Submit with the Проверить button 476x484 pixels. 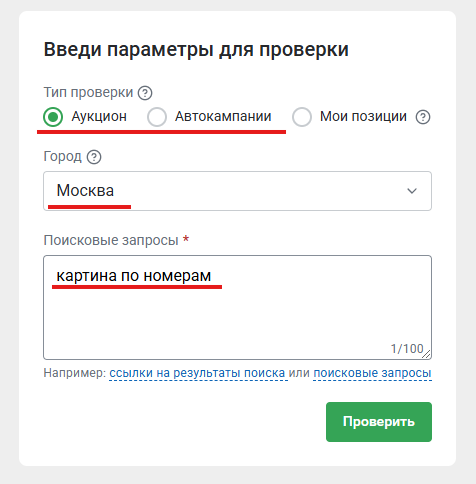click(x=379, y=422)
